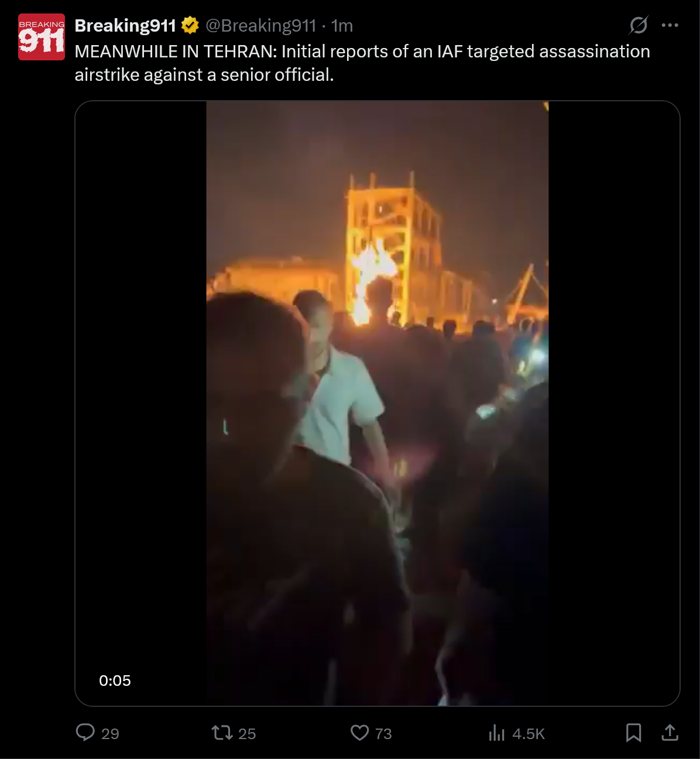Open the post via 1m timestamp
Image resolution: width=700 pixels, height=759 pixels.
click(x=342, y=26)
